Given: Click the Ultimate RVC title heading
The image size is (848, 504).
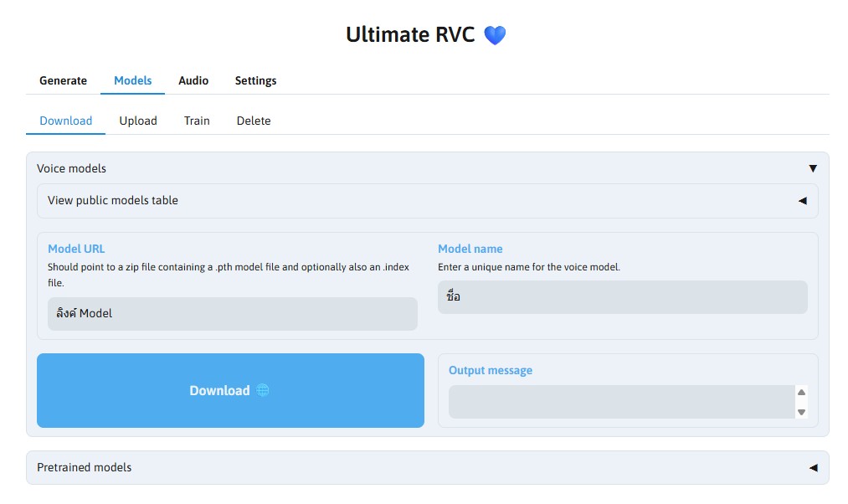Looking at the screenshot, I should click(410, 34).
